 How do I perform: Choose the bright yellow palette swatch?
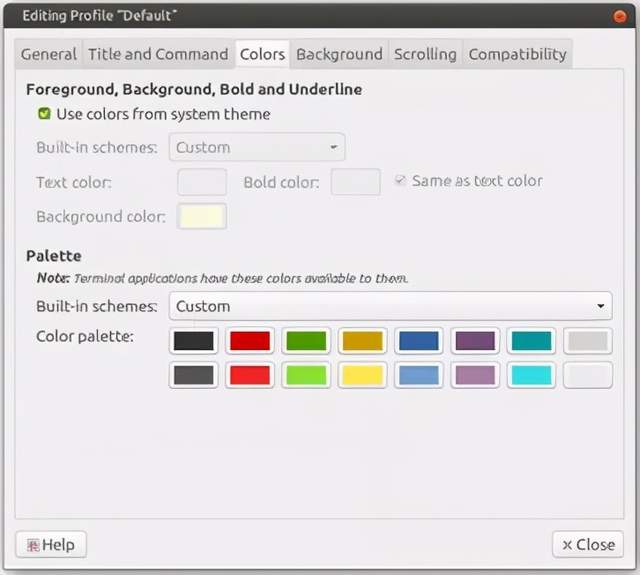[x=362, y=375]
